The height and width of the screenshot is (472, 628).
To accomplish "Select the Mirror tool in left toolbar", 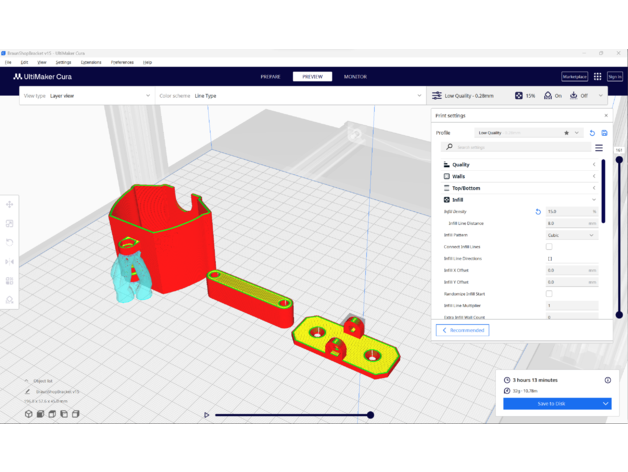I will click(10, 262).
